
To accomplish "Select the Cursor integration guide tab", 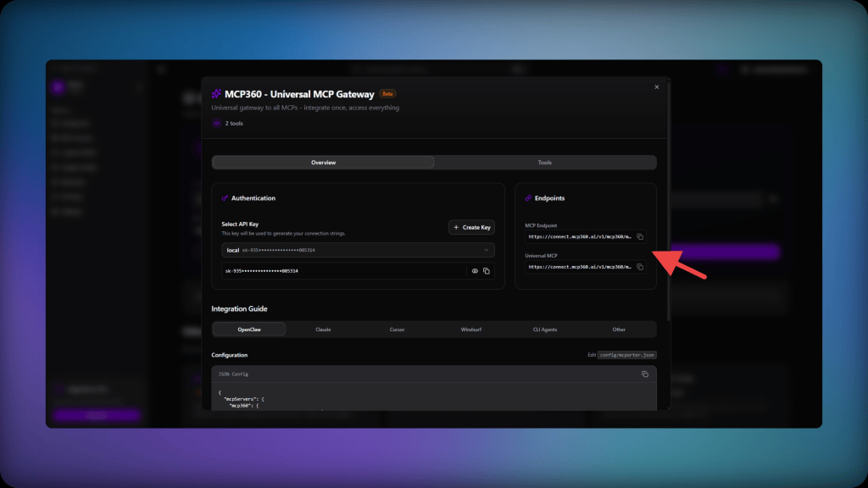I will pos(397,330).
